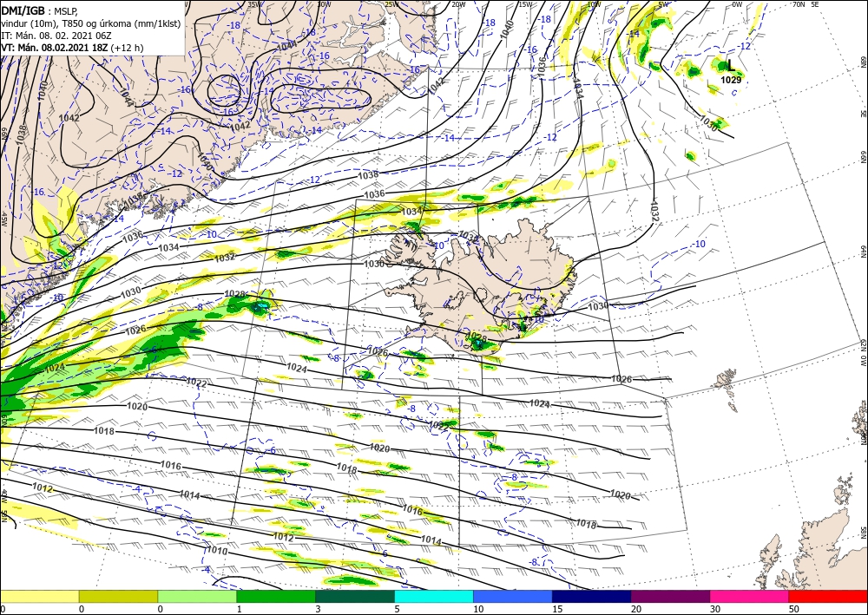Pick the cyan 5 mm legend swatch
The image size is (868, 615).
(x=434, y=596)
